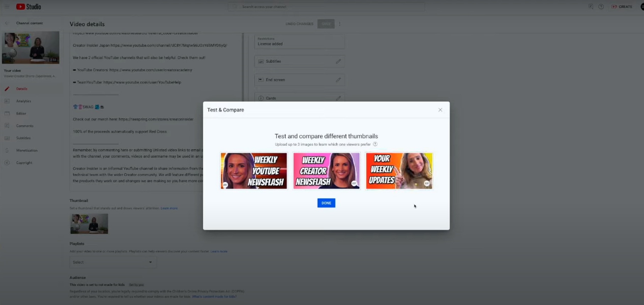Image resolution: width=644 pixels, height=305 pixels.
Task: Click the CREATE button
Action: point(622,7)
